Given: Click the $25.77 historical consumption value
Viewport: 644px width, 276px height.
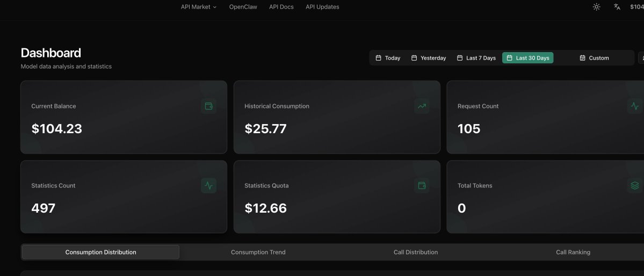Looking at the screenshot, I should click(265, 129).
